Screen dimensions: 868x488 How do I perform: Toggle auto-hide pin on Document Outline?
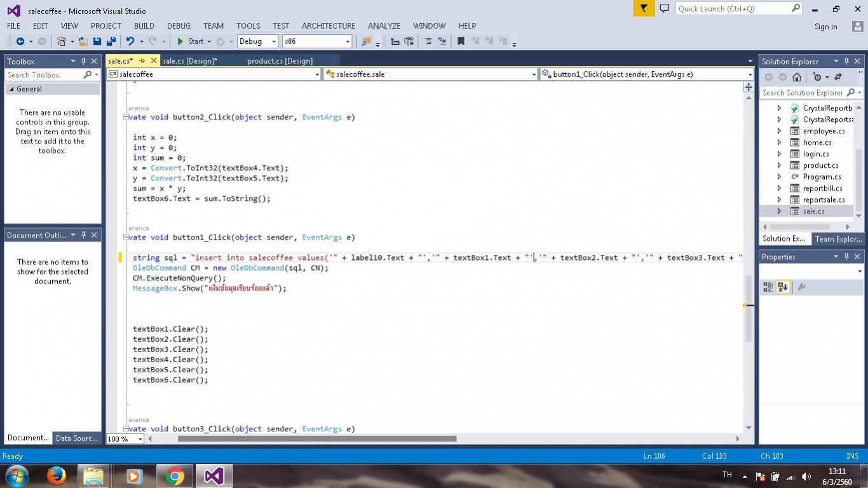83,235
